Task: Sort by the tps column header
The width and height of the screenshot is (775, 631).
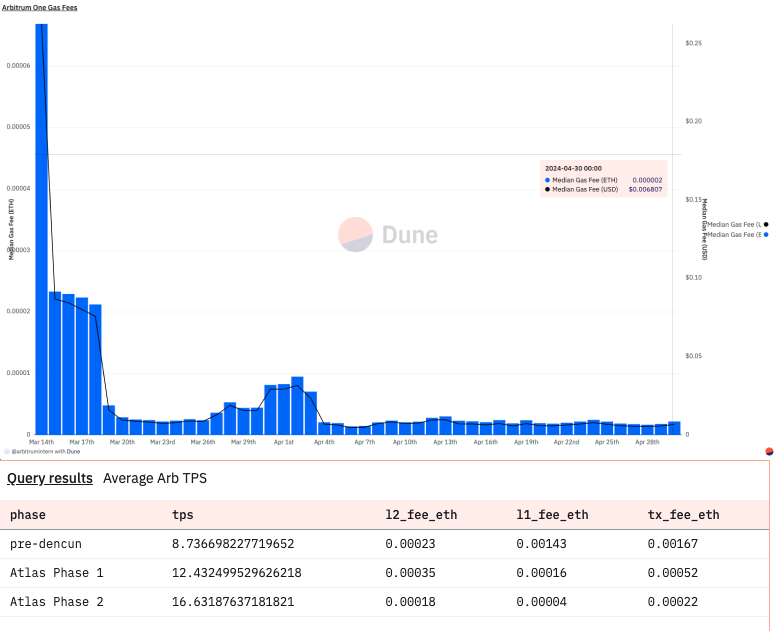Action: [x=182, y=514]
